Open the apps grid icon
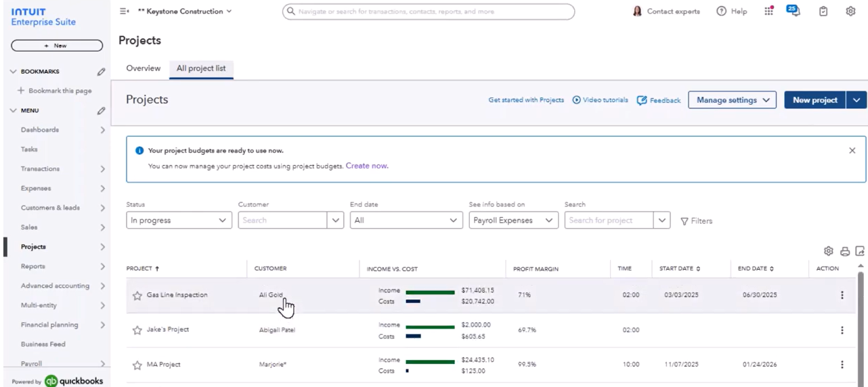This screenshot has height=387, width=868. [x=768, y=12]
